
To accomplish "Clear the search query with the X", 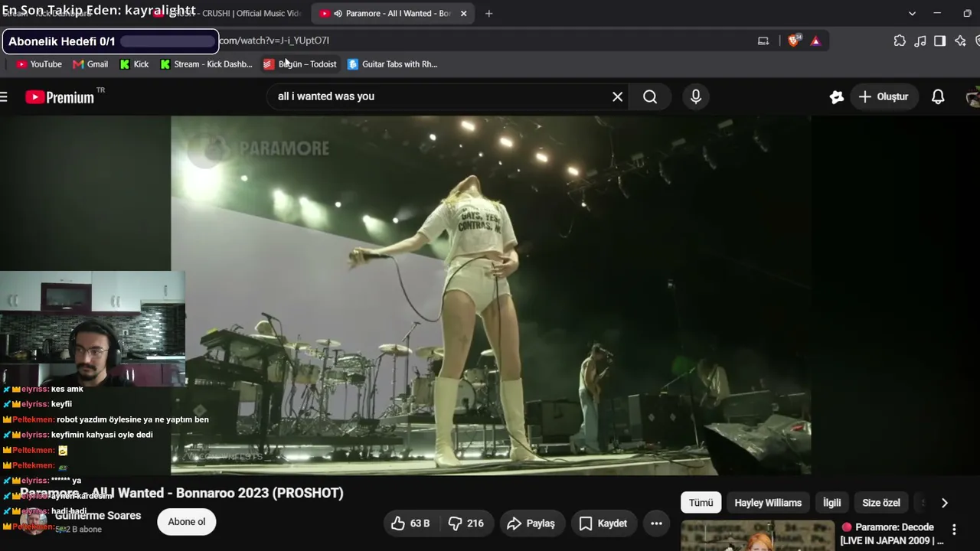I will pos(618,96).
